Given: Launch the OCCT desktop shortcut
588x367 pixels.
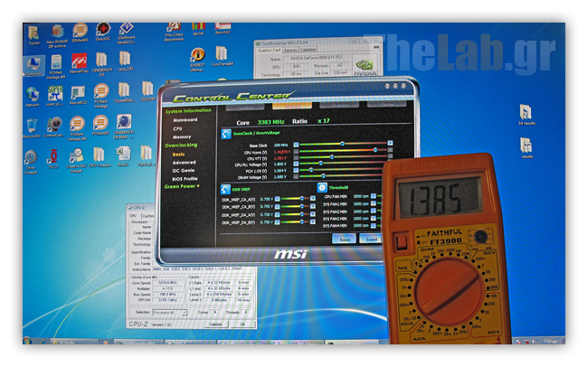Looking at the screenshot, I should [x=54, y=155].
